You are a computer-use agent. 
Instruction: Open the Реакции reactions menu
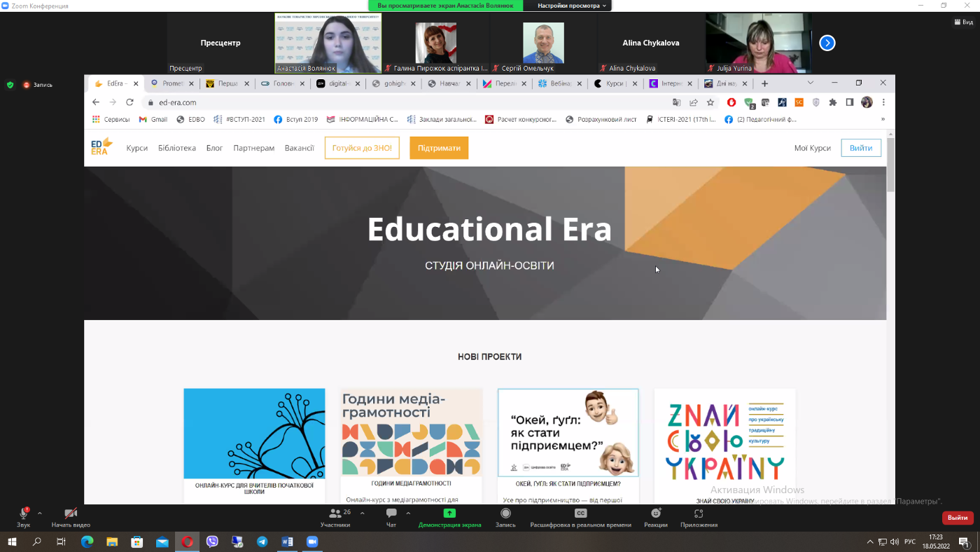[x=656, y=517]
